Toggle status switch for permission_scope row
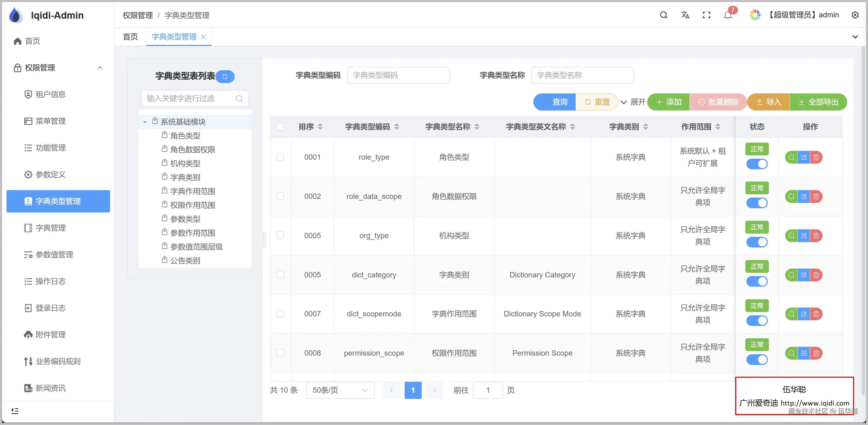The width and height of the screenshot is (868, 425). [x=757, y=360]
